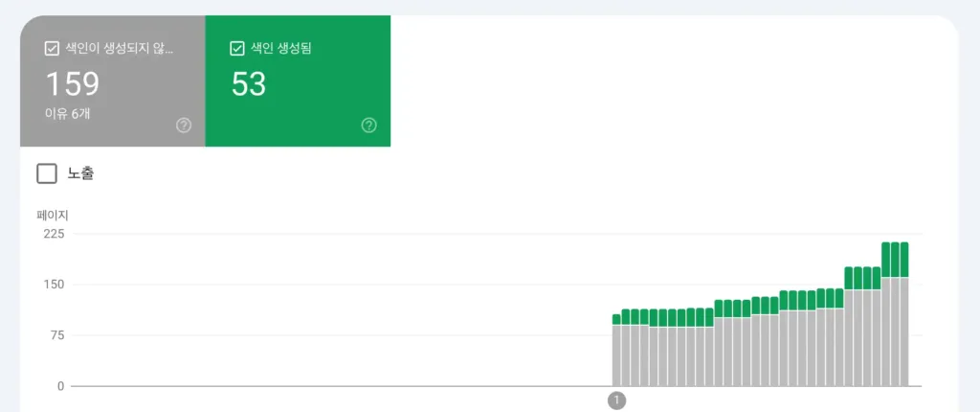980x412 pixels.
Task: Uncheck the gray '색인이 생성되지 않...' checkbox
Action: click(x=53, y=49)
